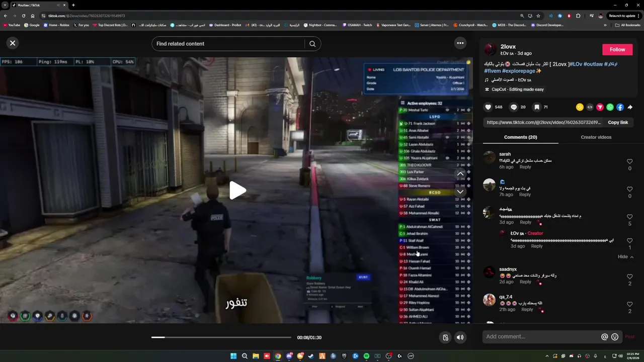Open the emoji picker in comment box

coord(615,337)
